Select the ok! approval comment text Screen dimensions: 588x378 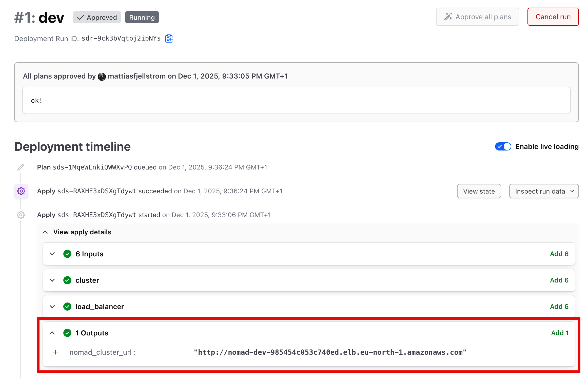point(36,100)
